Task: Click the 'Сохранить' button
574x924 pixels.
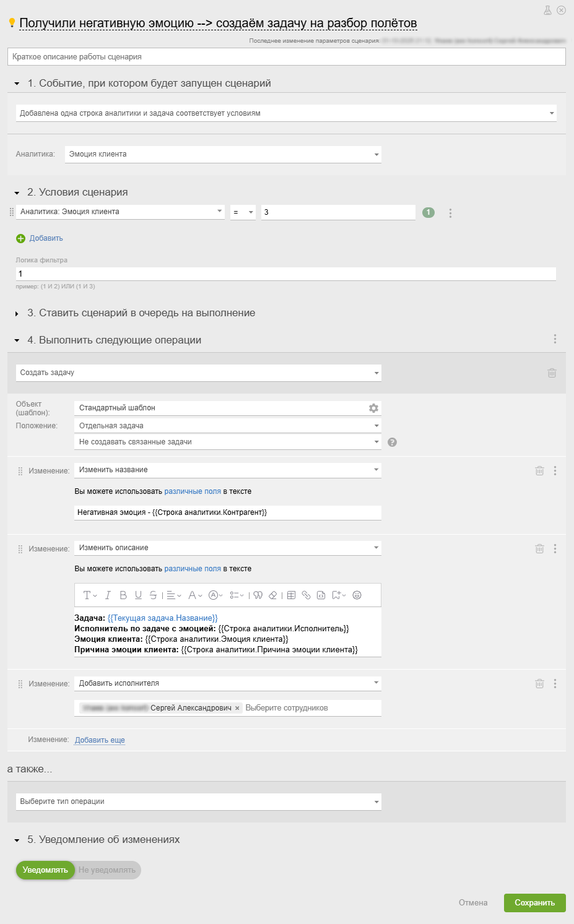Action: (534, 903)
